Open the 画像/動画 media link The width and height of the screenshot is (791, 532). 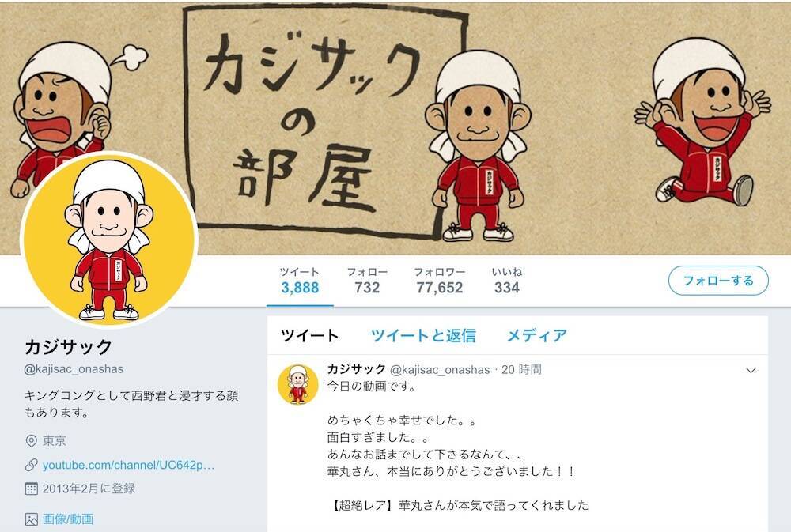(68, 519)
